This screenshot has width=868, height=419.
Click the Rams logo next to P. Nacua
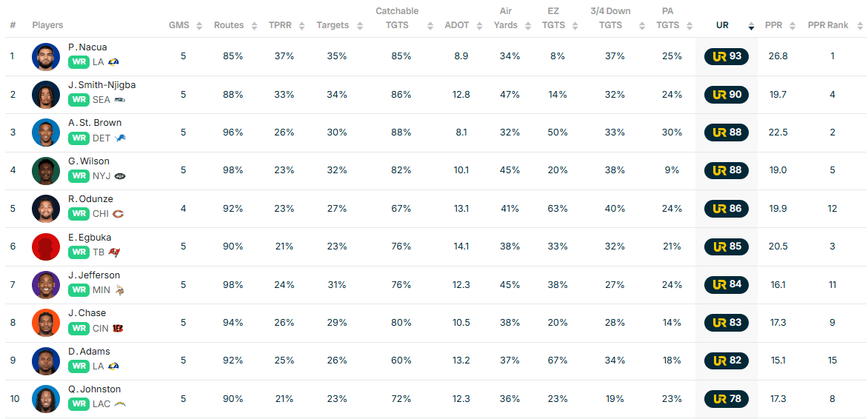[x=113, y=62]
